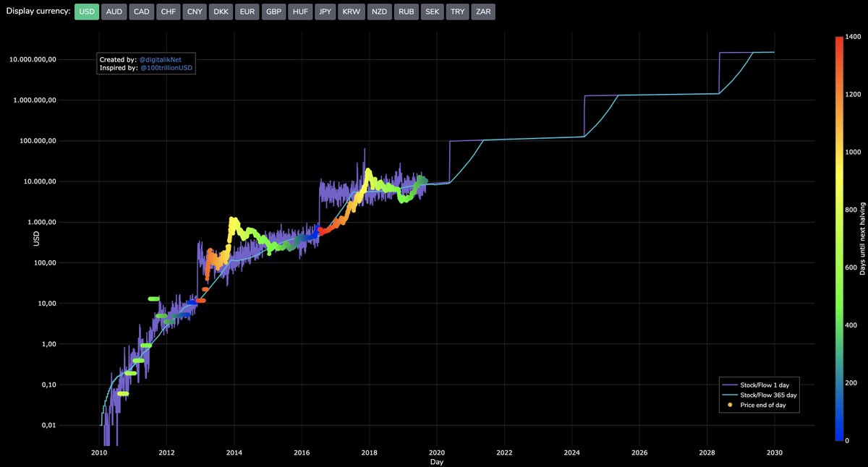Select CHF as display currency
This screenshot has height=467, width=868.
(168, 12)
